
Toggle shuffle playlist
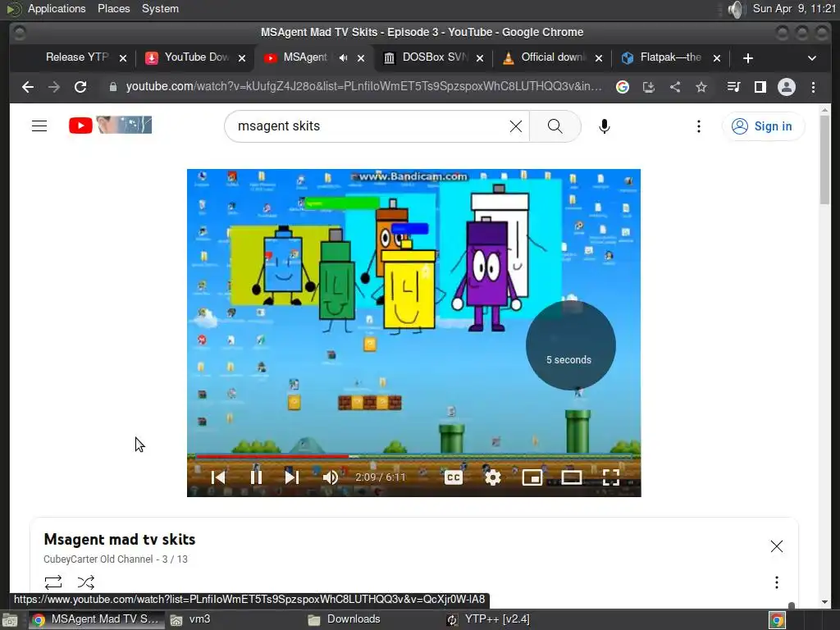click(x=85, y=582)
